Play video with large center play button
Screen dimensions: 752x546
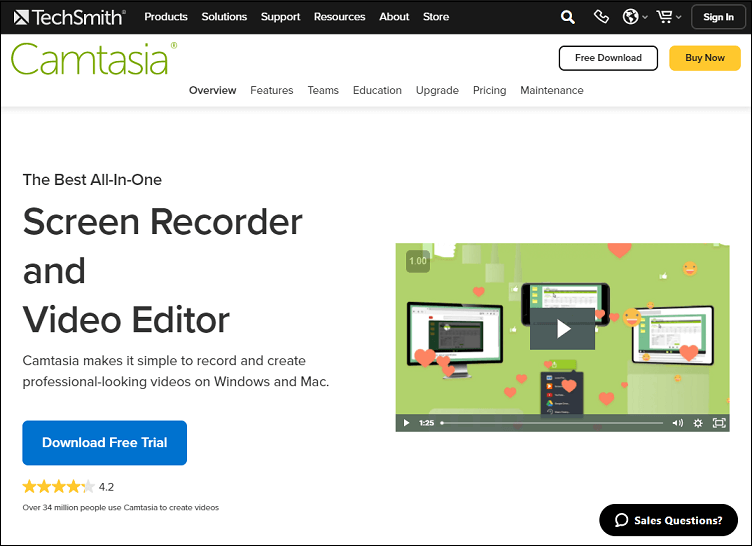[x=562, y=329]
